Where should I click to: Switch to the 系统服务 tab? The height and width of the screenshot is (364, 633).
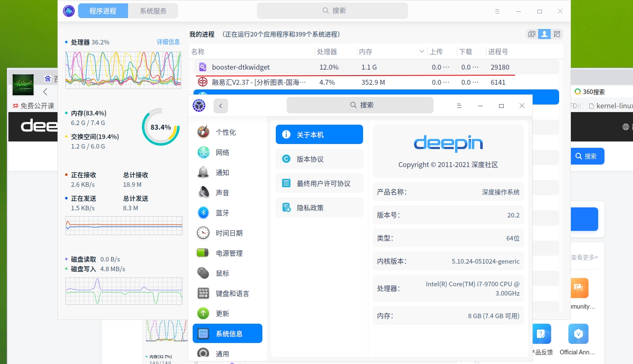point(153,11)
